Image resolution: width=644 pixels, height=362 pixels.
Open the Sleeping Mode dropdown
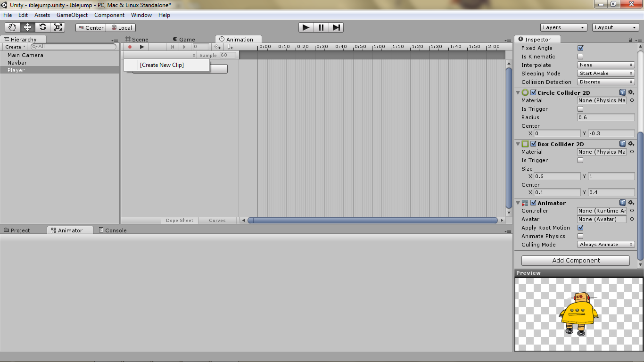click(605, 73)
